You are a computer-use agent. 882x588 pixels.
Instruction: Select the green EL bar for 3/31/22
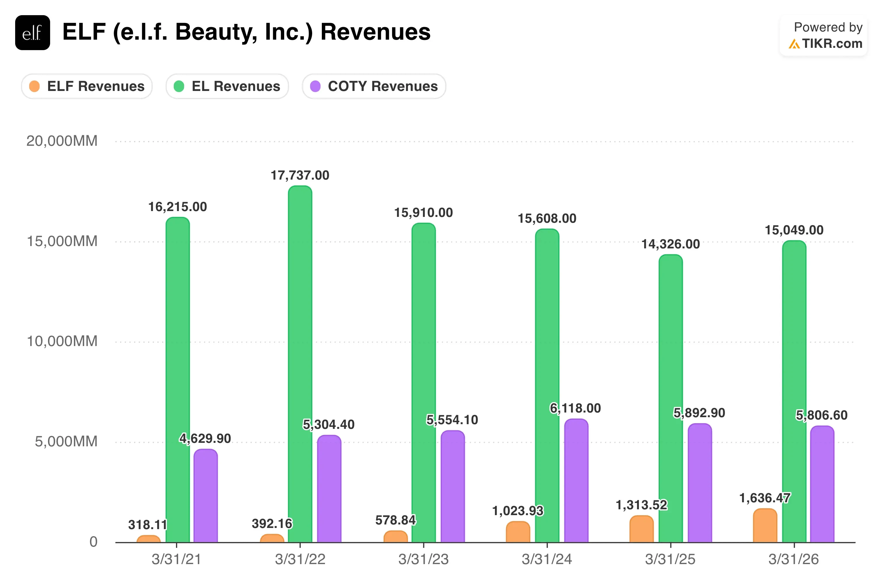click(300, 364)
